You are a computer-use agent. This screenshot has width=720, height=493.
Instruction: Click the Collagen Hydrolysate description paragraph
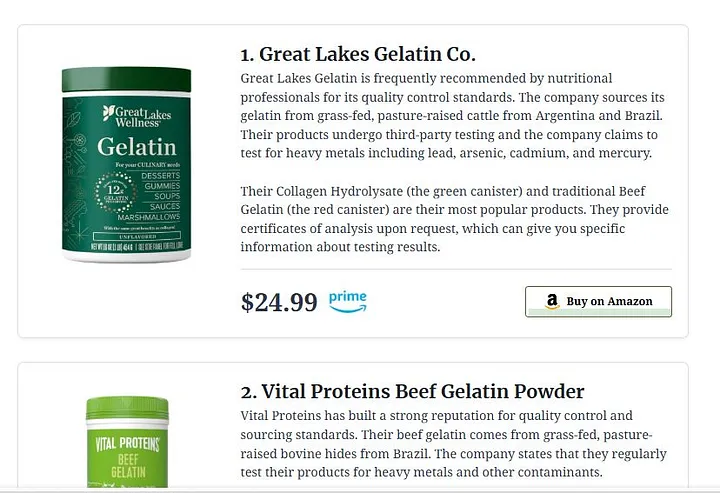pyautogui.click(x=455, y=219)
